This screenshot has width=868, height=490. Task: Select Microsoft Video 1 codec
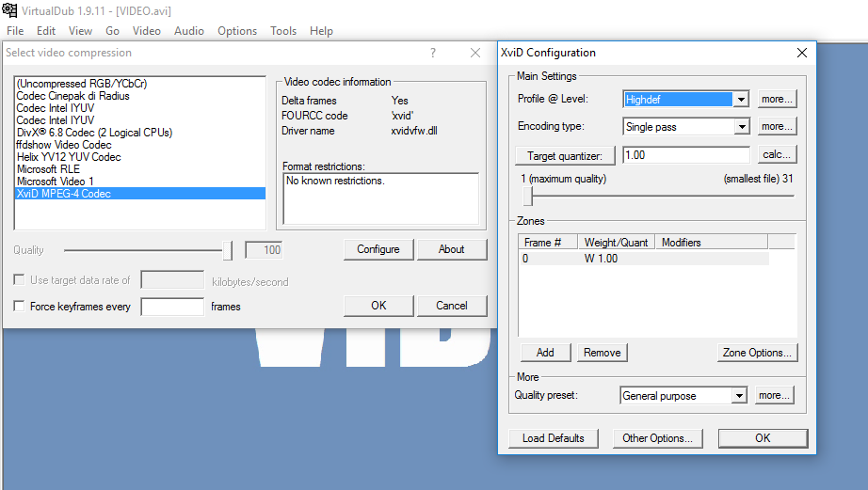(139, 182)
